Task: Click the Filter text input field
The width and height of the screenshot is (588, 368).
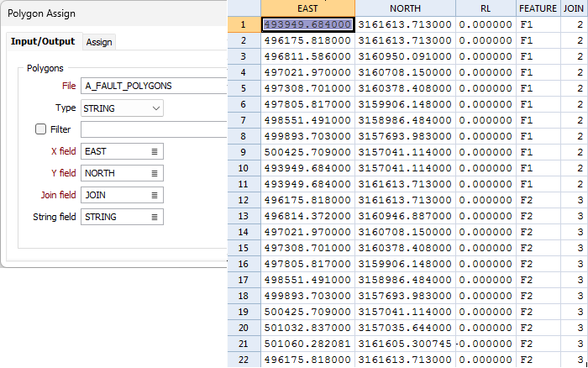Action: tap(154, 129)
